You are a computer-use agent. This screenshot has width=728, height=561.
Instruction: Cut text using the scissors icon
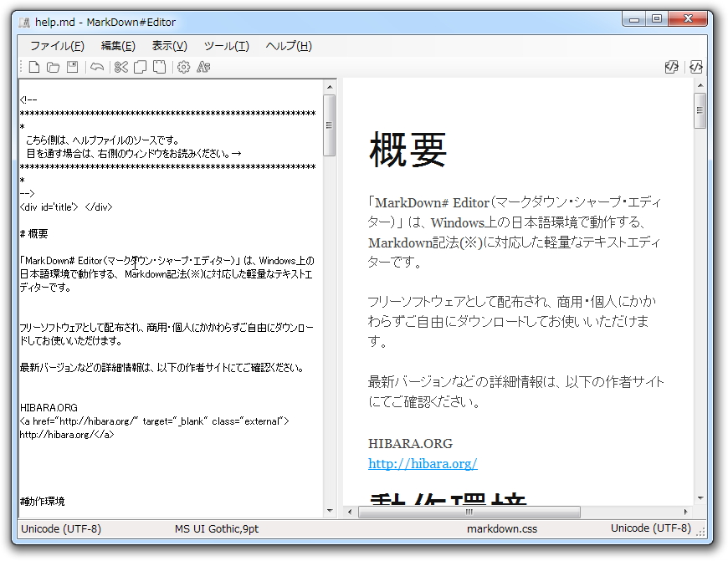[x=120, y=67]
